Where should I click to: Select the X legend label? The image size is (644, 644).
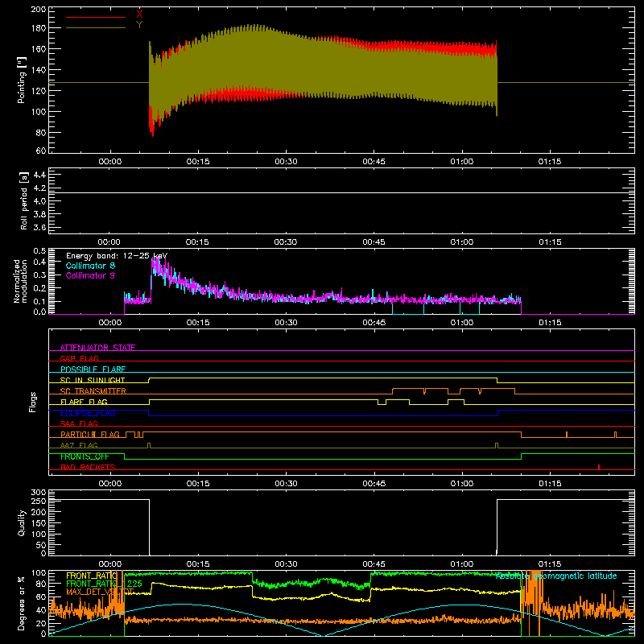click(x=139, y=14)
